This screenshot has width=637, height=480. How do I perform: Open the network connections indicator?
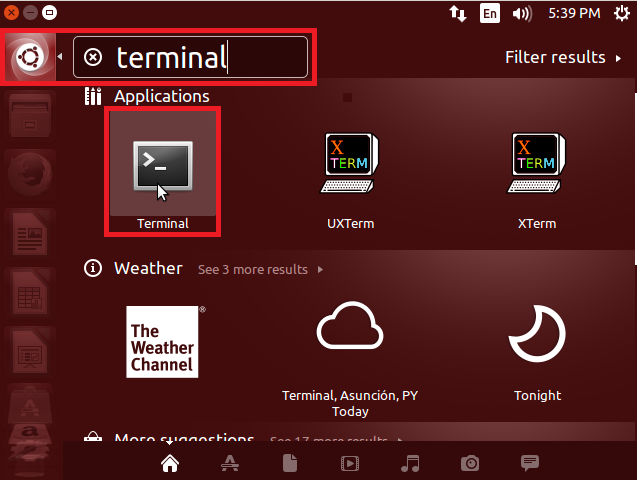[x=458, y=13]
